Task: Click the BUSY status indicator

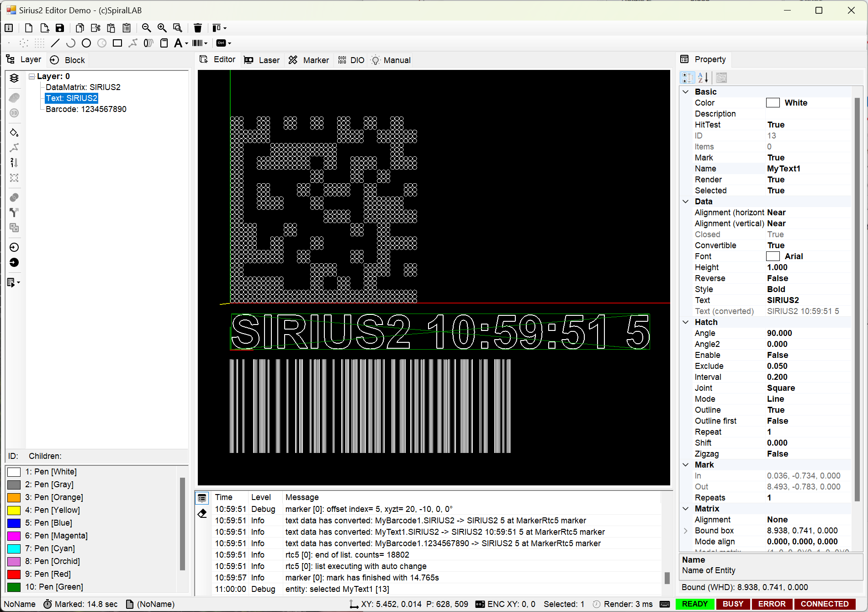Action: (x=733, y=604)
